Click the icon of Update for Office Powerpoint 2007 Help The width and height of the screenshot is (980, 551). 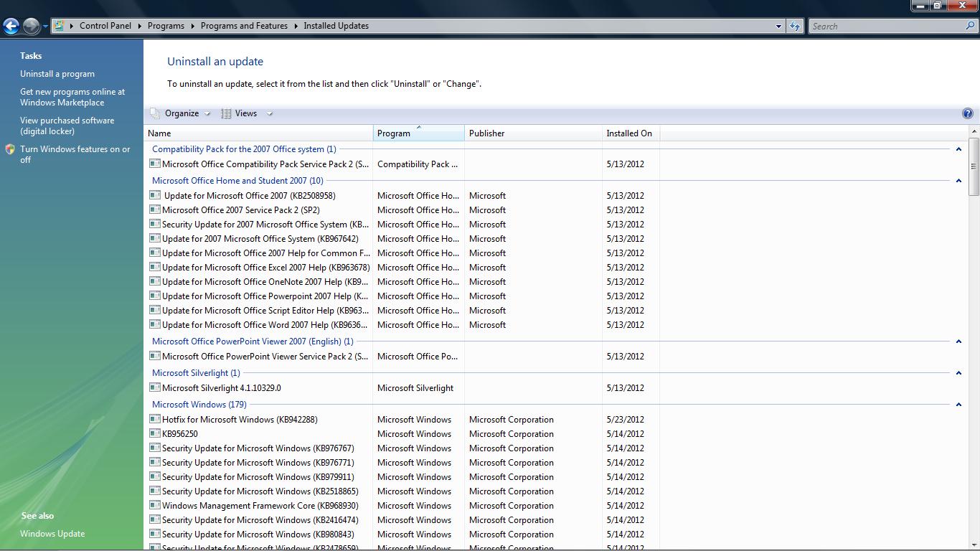coord(154,296)
